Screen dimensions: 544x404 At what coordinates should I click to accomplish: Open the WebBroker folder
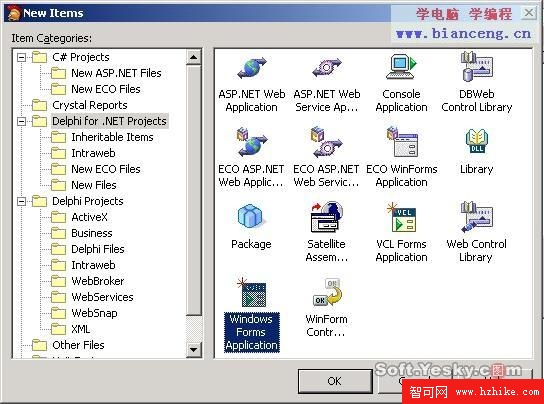coord(97,281)
